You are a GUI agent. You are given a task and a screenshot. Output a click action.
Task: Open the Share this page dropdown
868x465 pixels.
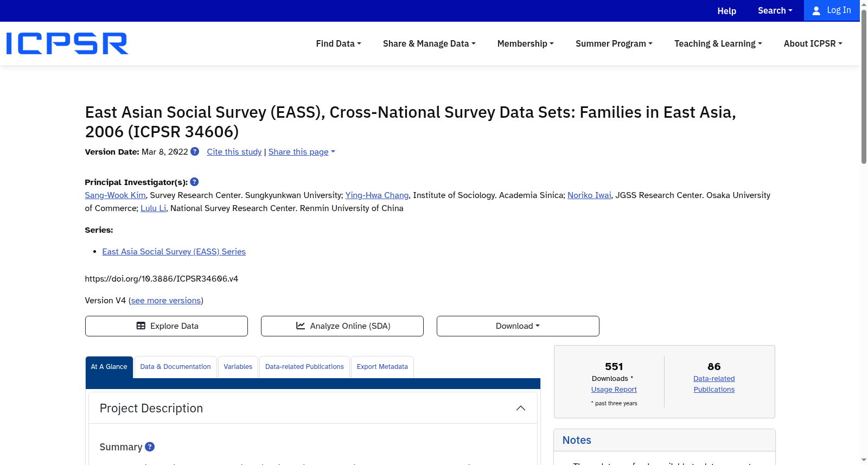point(302,152)
